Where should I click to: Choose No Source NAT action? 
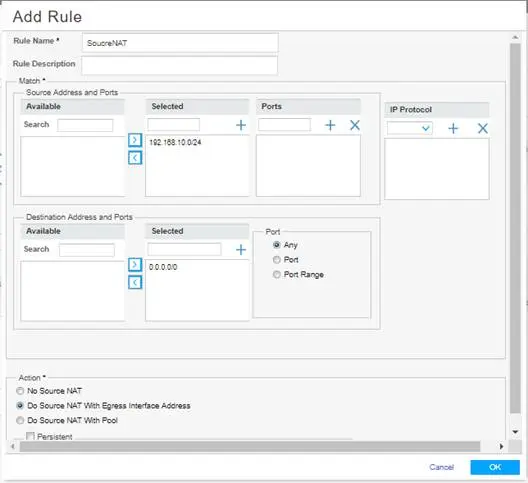[x=20, y=391]
